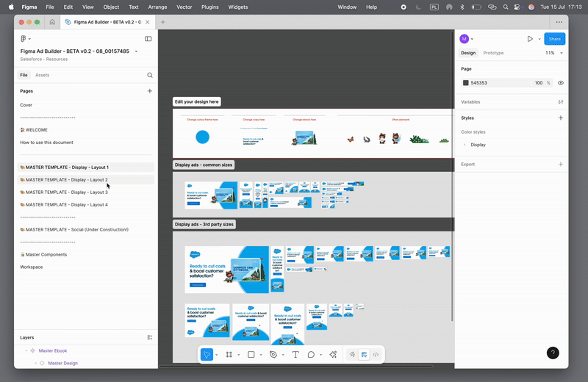The width and height of the screenshot is (588, 382).
Task: Switch to Design mode in toolbar
Action: pyautogui.click(x=364, y=354)
